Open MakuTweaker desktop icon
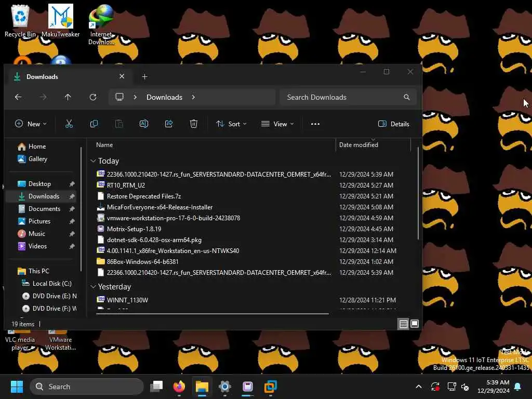 61,20
